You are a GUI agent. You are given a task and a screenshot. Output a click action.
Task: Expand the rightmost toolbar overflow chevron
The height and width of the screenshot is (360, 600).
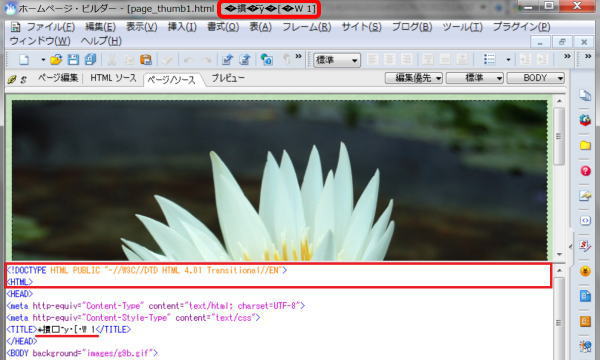[x=588, y=57]
